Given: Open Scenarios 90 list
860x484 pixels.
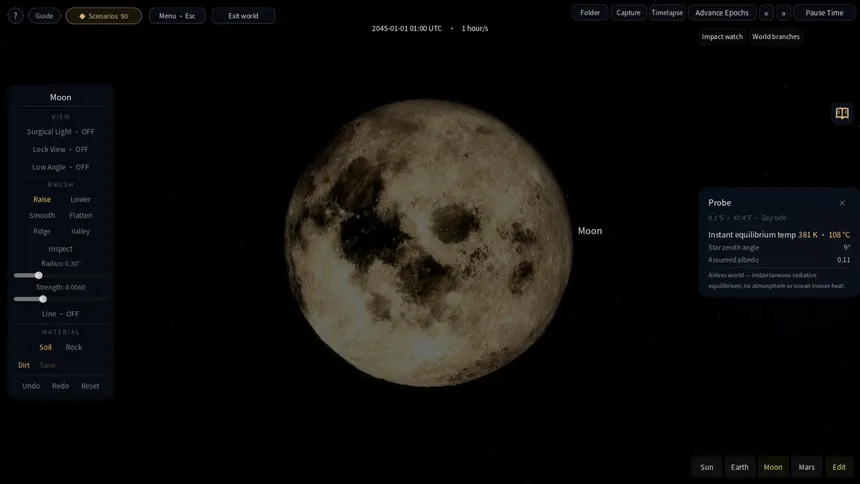Looking at the screenshot, I should [104, 16].
